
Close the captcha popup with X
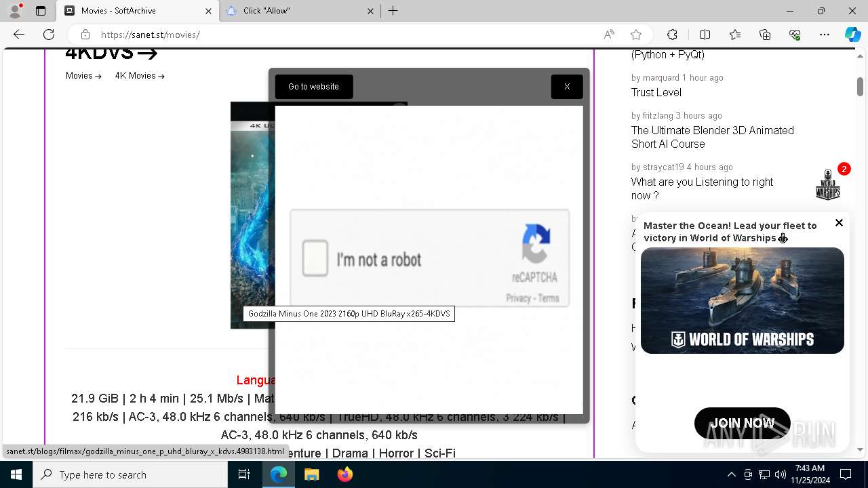tap(567, 87)
